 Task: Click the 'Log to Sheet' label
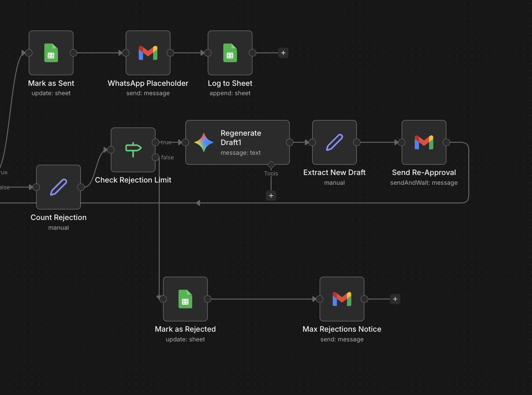(x=230, y=83)
